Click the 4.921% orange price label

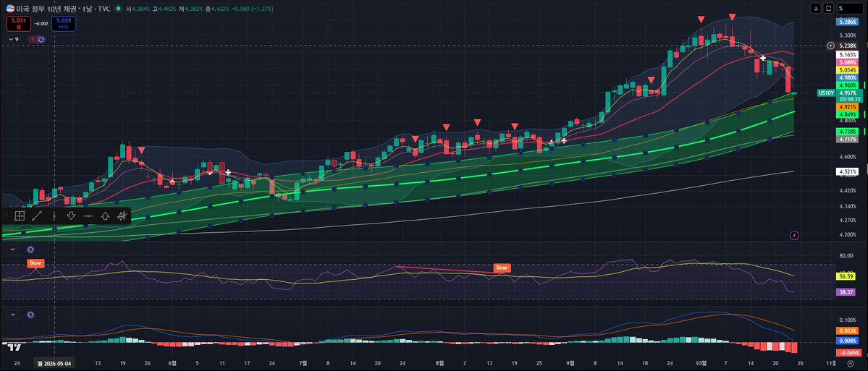pyautogui.click(x=848, y=106)
